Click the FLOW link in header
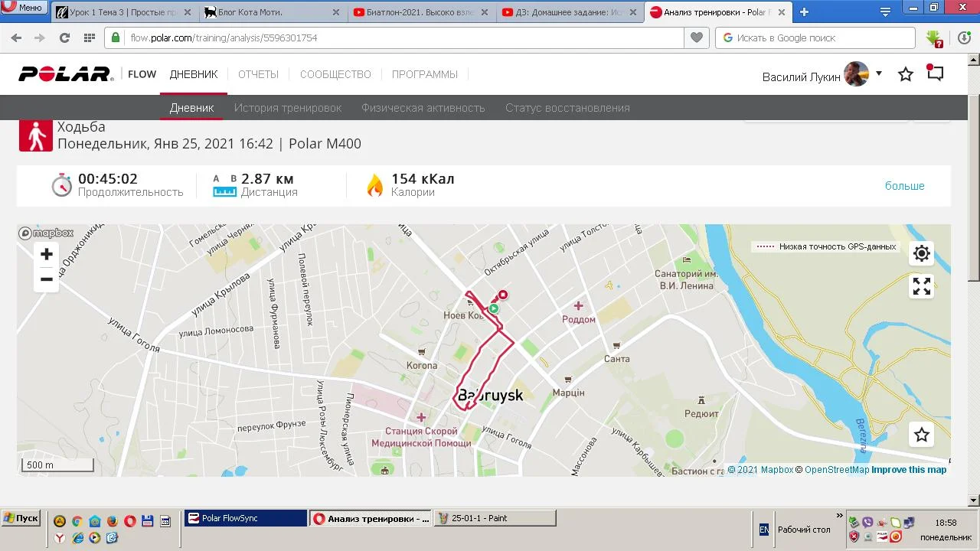This screenshot has width=980, height=551. tap(142, 74)
